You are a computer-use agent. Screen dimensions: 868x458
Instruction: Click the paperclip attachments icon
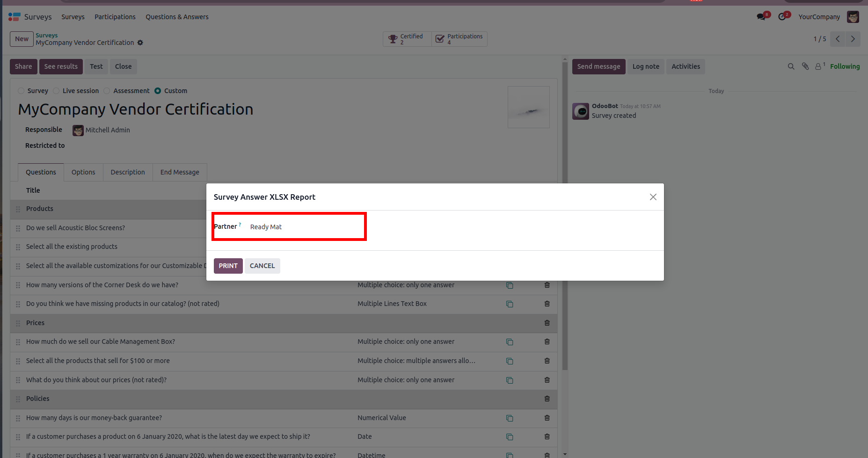(805, 66)
